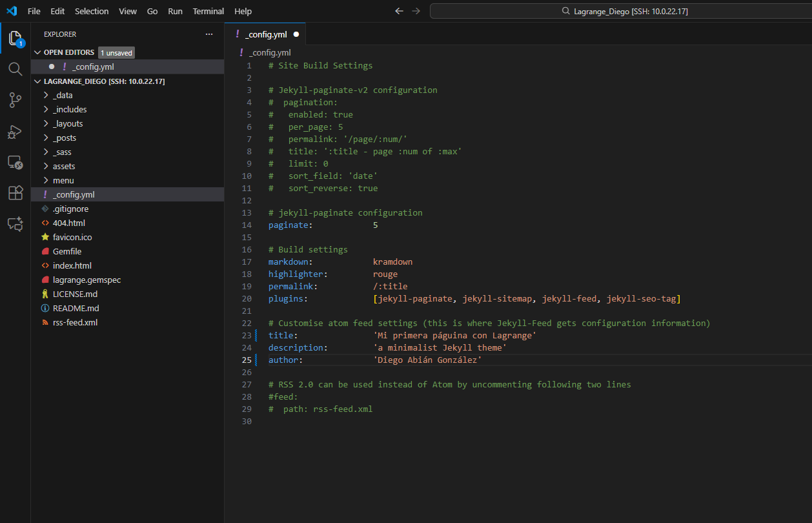Click the Explorer files icon
Viewport: 812px width, 523px height.
[x=15, y=38]
